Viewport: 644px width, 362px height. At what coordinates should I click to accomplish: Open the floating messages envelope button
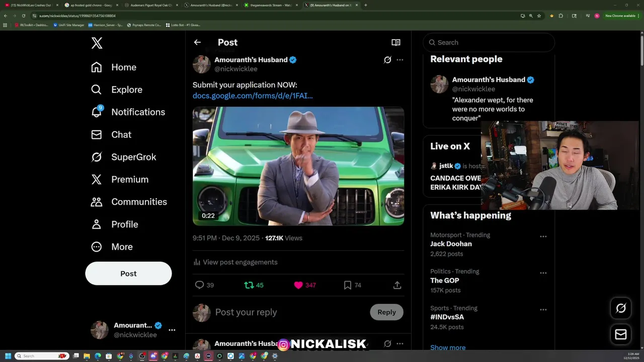tap(621, 334)
